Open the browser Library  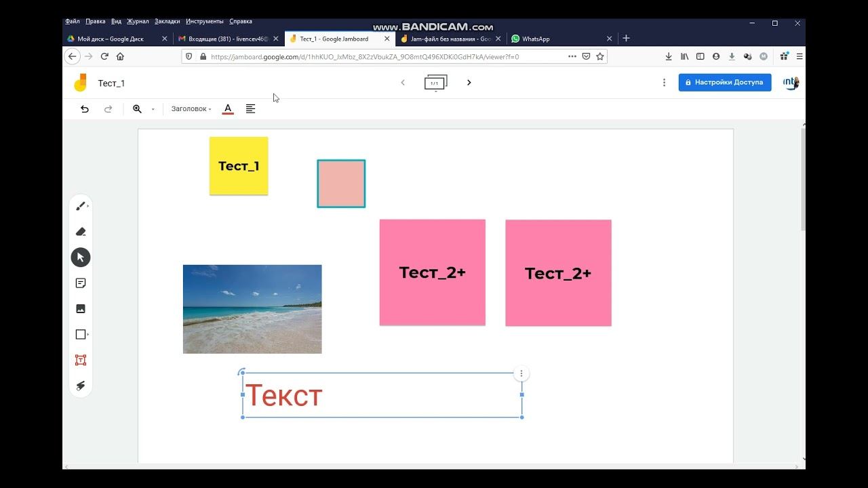(685, 57)
